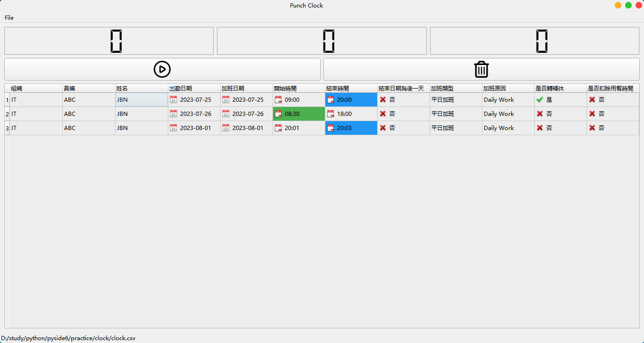Click calendar icon beside 出勤日期 2023-07-25
644x343 pixels.
point(173,100)
